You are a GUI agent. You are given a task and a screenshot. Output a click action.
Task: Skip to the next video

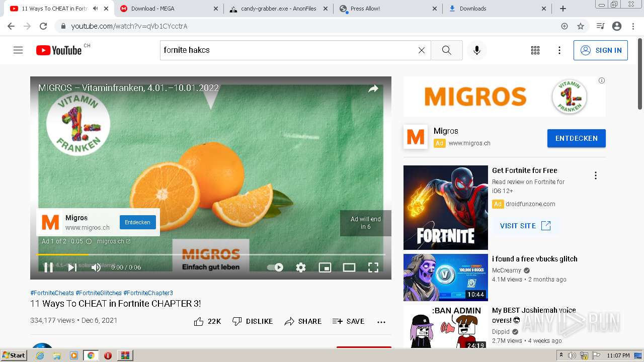(72, 267)
